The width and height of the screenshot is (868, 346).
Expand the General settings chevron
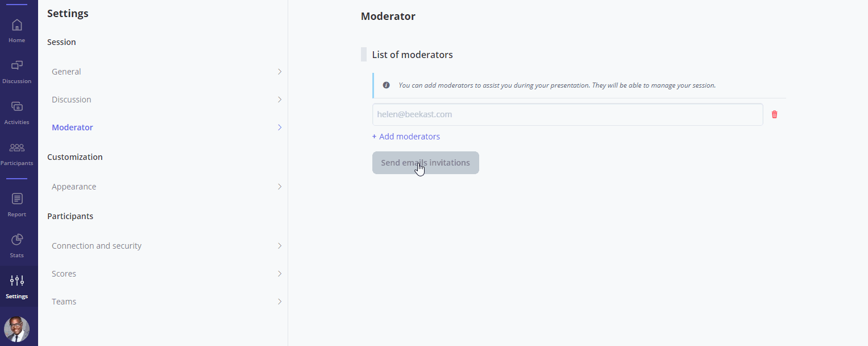point(280,72)
